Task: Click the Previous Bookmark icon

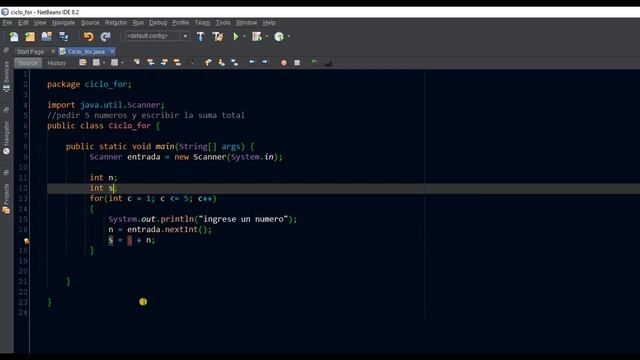Action: click(x=208, y=62)
